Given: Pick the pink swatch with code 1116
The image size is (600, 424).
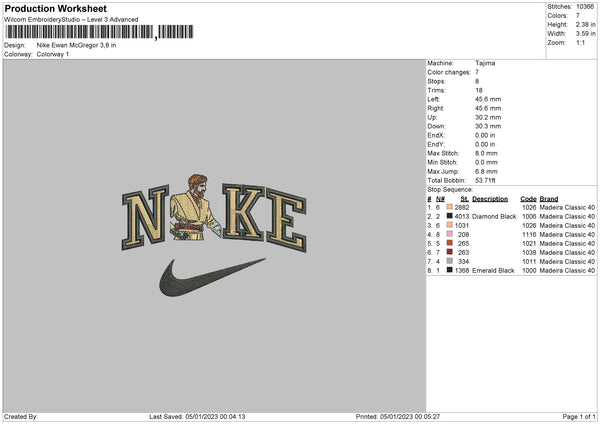Looking at the screenshot, I should (450, 234).
